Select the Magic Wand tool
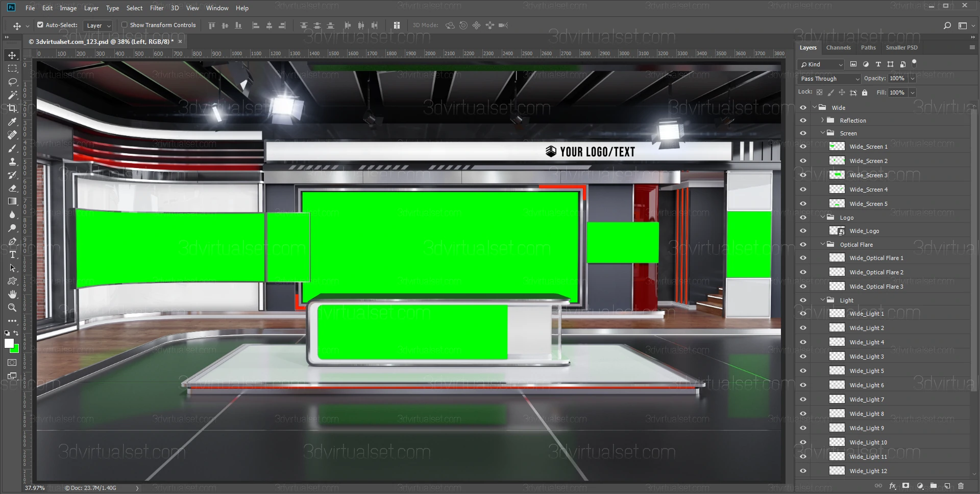This screenshot has width=980, height=494. [12, 95]
